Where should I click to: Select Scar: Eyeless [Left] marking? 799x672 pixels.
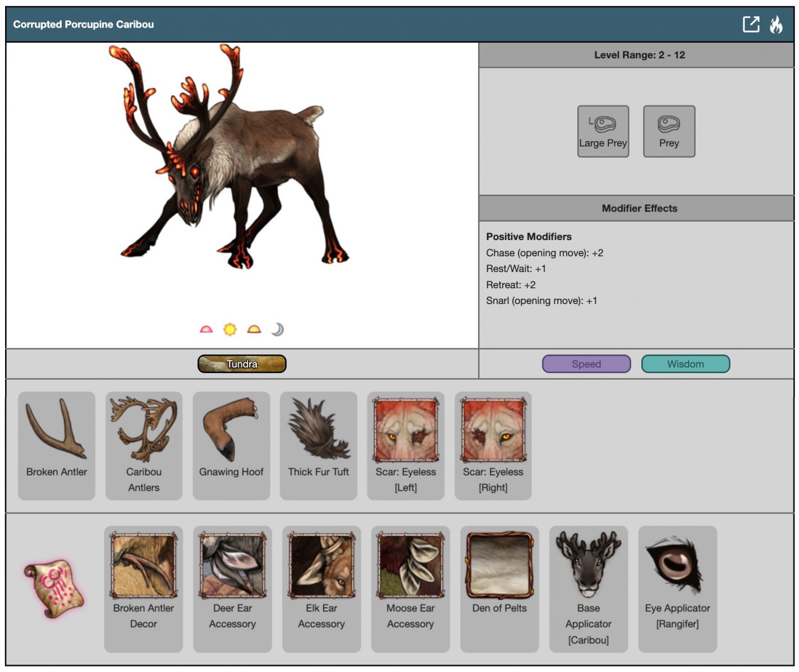[406, 445]
